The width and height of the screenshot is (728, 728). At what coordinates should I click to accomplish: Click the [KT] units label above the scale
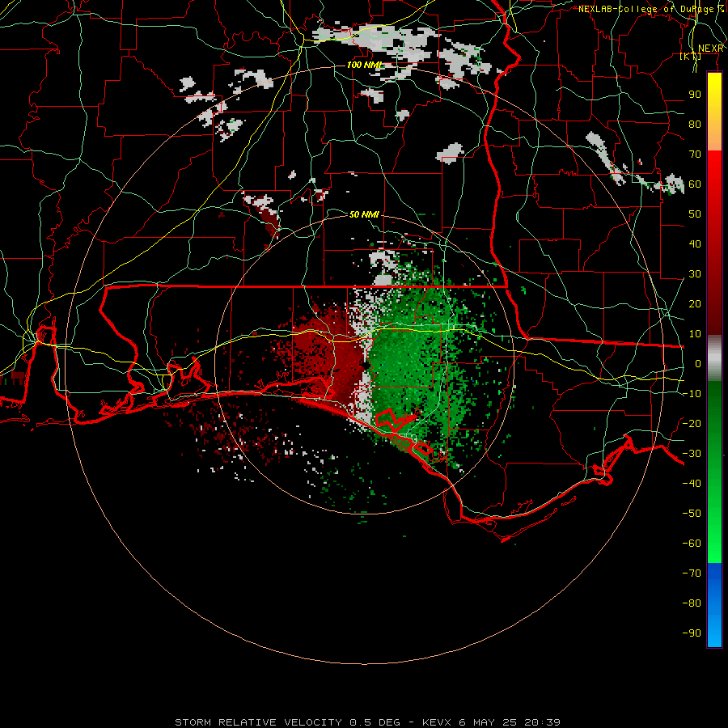(x=691, y=56)
